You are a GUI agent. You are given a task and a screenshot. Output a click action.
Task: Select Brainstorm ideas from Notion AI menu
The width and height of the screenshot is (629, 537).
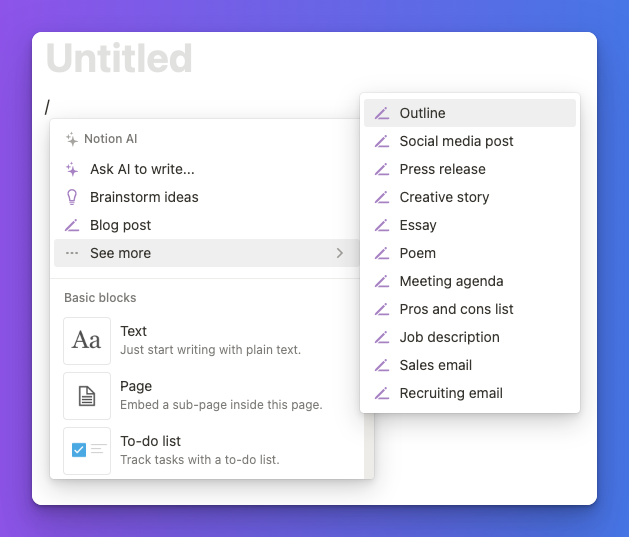[x=207, y=197]
